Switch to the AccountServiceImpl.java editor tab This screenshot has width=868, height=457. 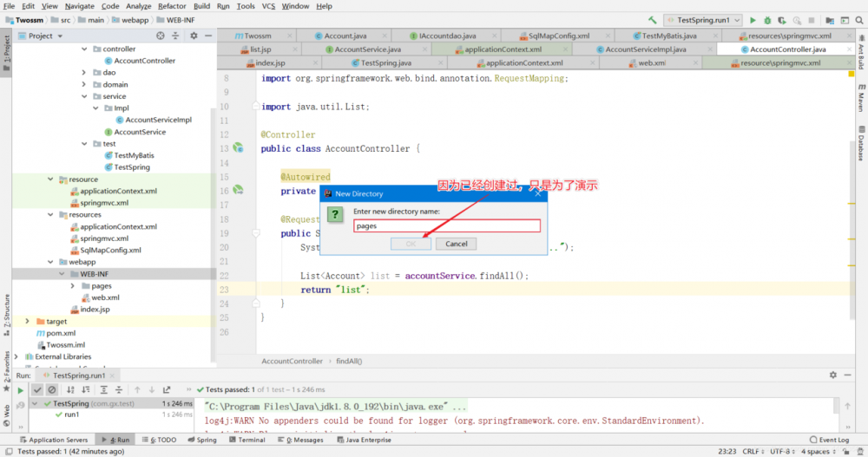[x=645, y=49]
